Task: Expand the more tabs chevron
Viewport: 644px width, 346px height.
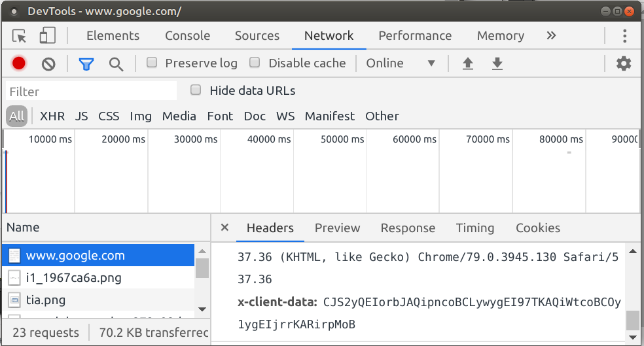Action: pyautogui.click(x=550, y=36)
